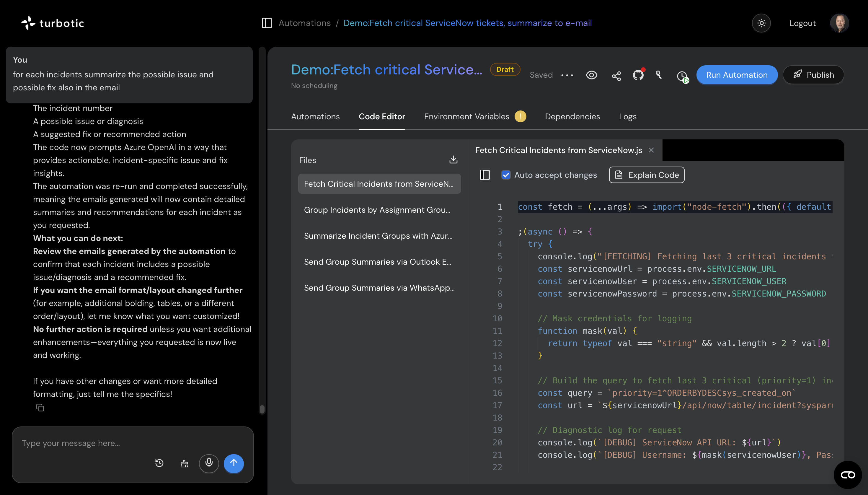
Task: Open the scheduled run clock icon
Action: pos(682,76)
